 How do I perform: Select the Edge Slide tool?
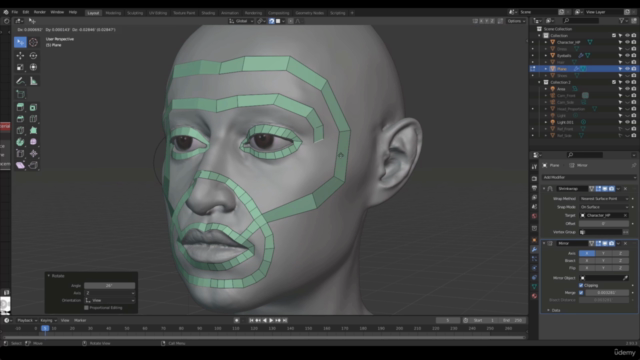pos(20,153)
